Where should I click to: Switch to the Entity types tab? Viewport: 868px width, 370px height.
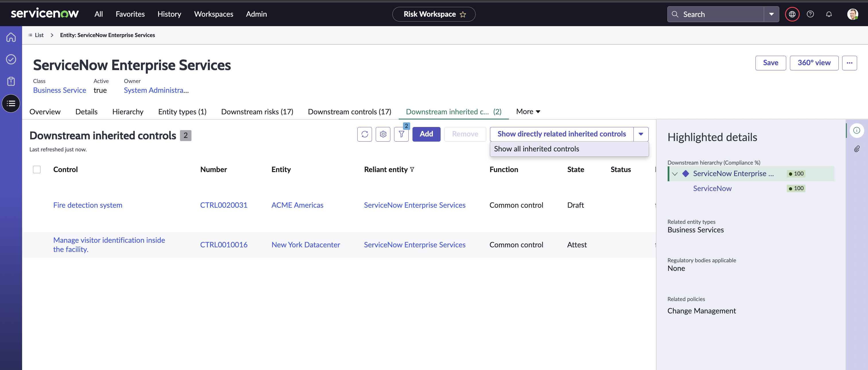(182, 112)
